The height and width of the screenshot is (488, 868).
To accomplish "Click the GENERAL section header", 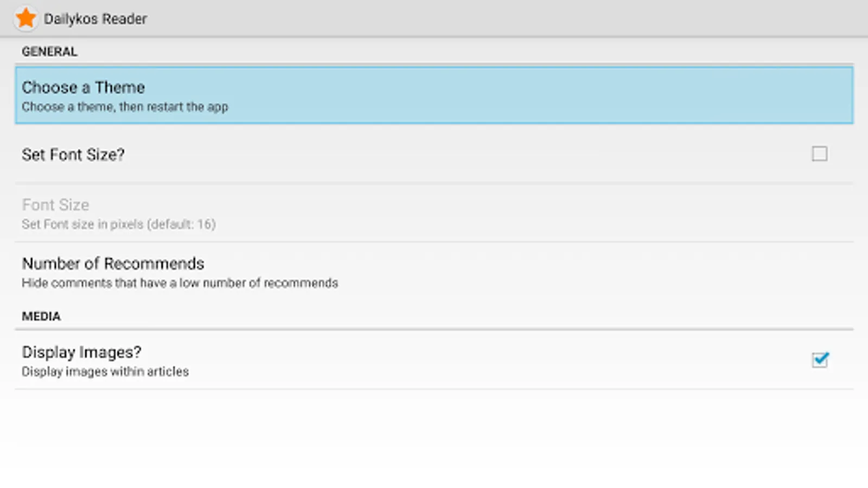I will click(x=49, y=52).
